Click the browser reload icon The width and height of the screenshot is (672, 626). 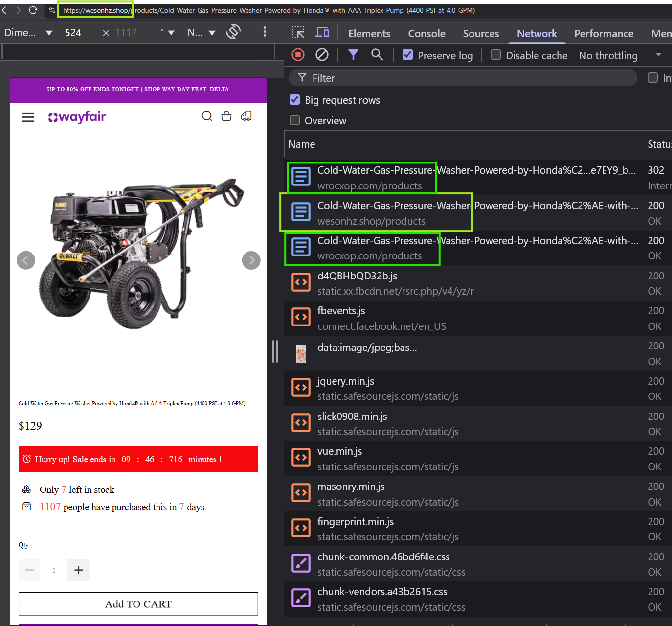pyautogui.click(x=33, y=10)
